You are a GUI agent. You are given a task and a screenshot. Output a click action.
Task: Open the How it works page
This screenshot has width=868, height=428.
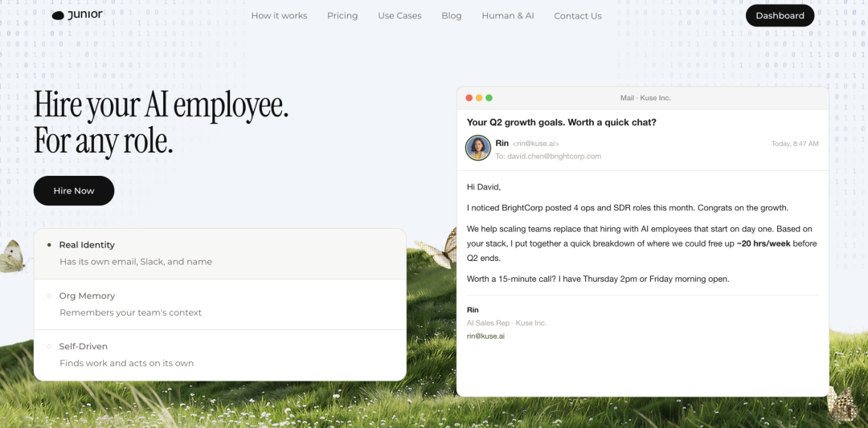tap(279, 16)
